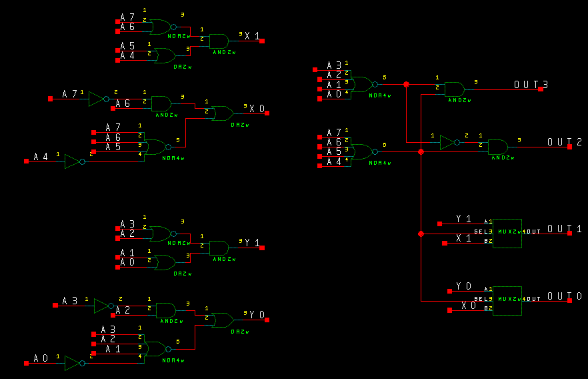
Task: Select the NOR2 gate fed by A7 and A6
Action: pos(163,27)
